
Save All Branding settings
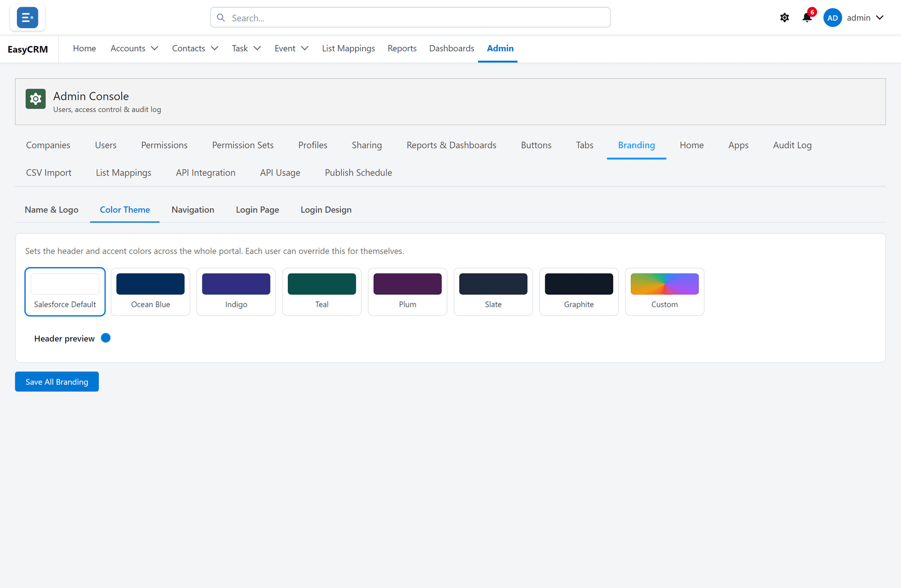57,382
